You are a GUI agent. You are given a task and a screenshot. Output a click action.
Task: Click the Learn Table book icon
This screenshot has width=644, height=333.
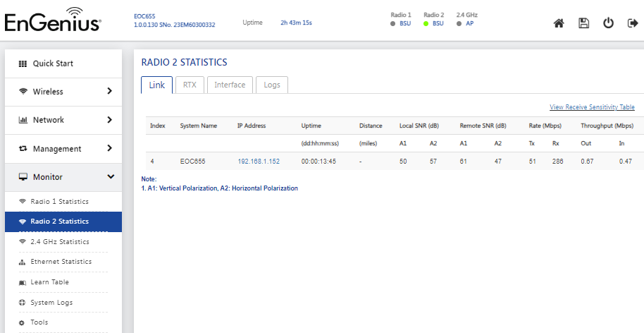pyautogui.click(x=23, y=282)
